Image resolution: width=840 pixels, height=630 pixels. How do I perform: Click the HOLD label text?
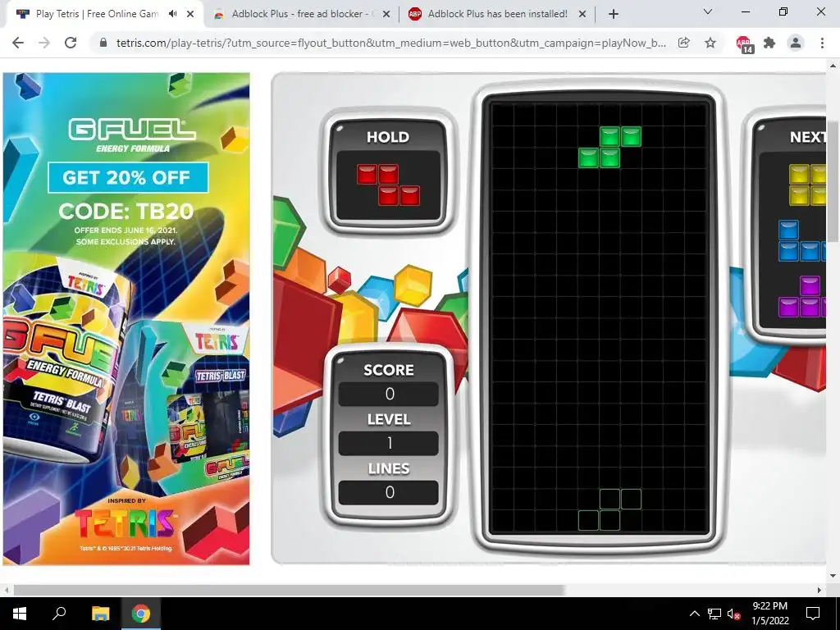(388, 137)
